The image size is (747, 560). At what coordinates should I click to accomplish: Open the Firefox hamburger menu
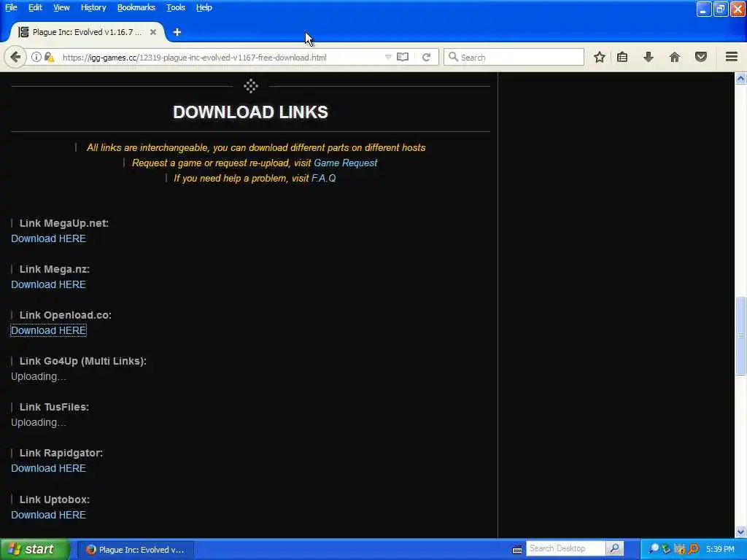pos(732,57)
